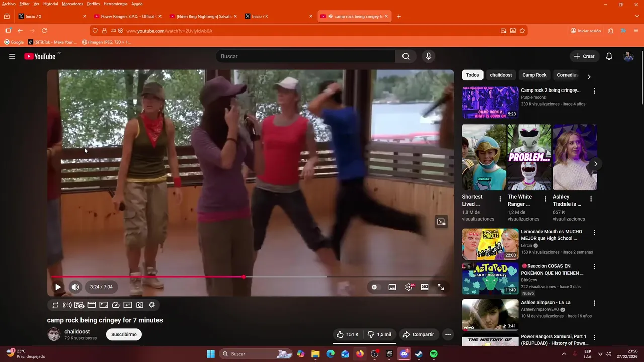Viewport: 644px width, 362px height.
Task: Click the video filters sparkle icon
Action: [128, 305]
